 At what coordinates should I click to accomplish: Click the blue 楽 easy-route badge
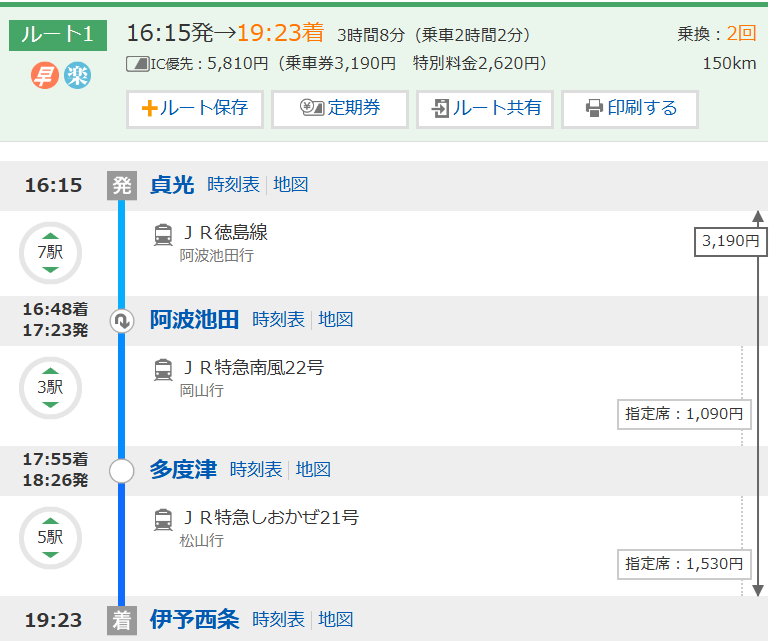(x=78, y=76)
